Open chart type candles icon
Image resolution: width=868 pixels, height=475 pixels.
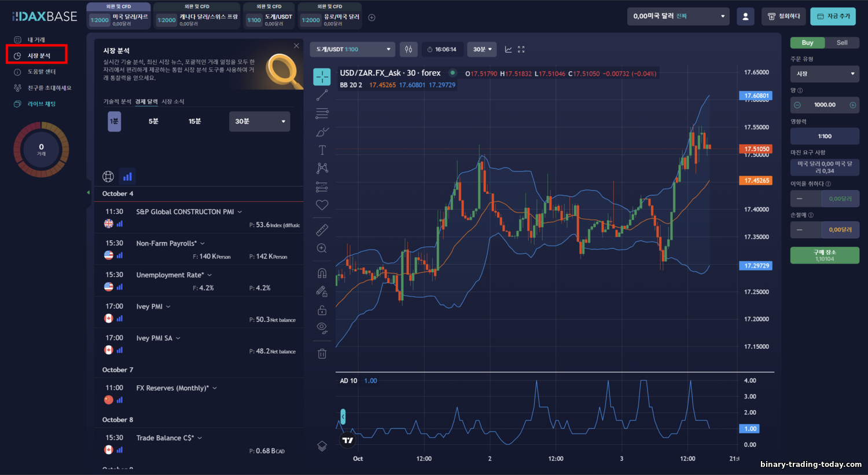point(409,49)
